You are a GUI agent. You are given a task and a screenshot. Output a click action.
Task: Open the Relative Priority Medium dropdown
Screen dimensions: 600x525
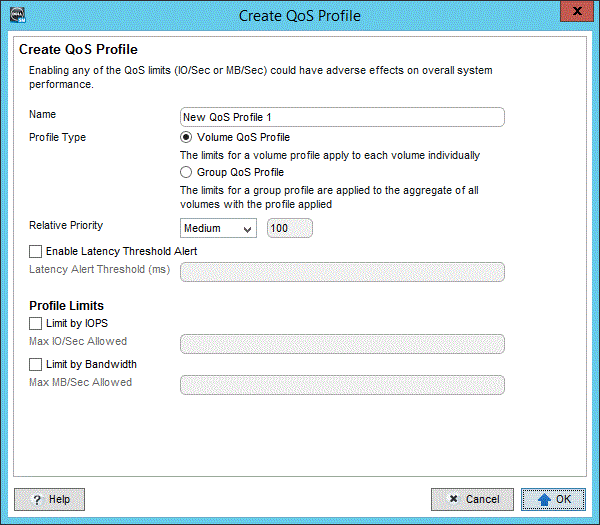coord(218,228)
